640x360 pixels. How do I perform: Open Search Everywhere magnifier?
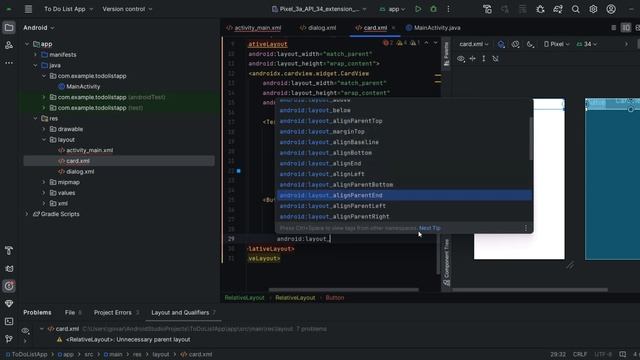pyautogui.click(x=576, y=9)
